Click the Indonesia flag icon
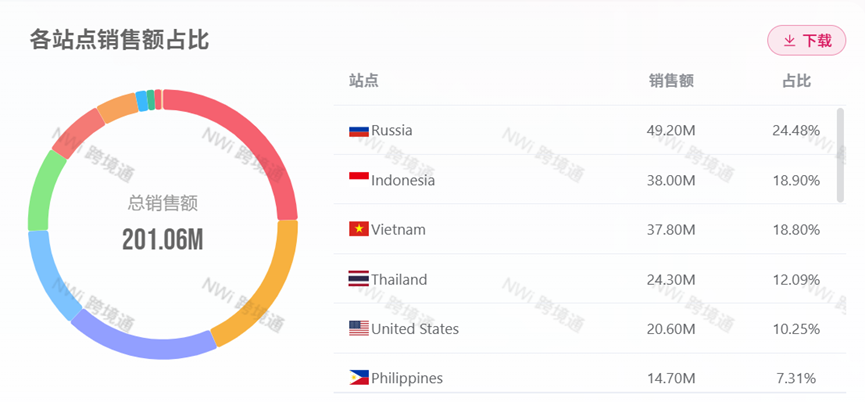The width and height of the screenshot is (865, 402). [x=358, y=180]
